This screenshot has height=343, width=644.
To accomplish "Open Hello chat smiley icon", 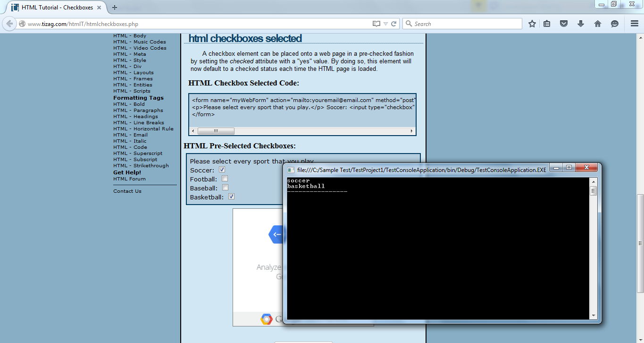I will click(615, 24).
